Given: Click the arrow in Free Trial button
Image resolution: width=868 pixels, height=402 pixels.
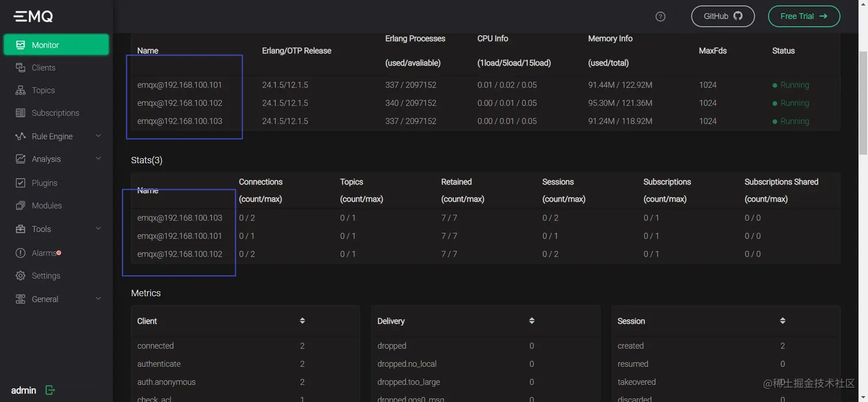Looking at the screenshot, I should [823, 16].
